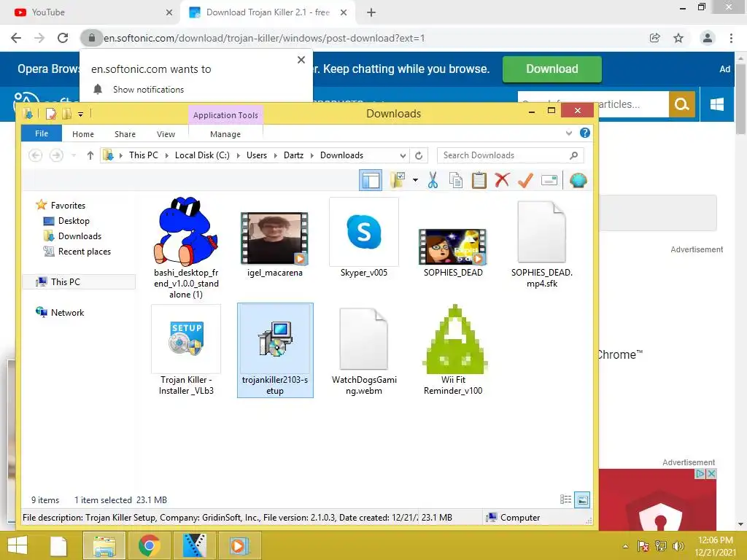Toggle the preview pane layout icon

pos(371,181)
